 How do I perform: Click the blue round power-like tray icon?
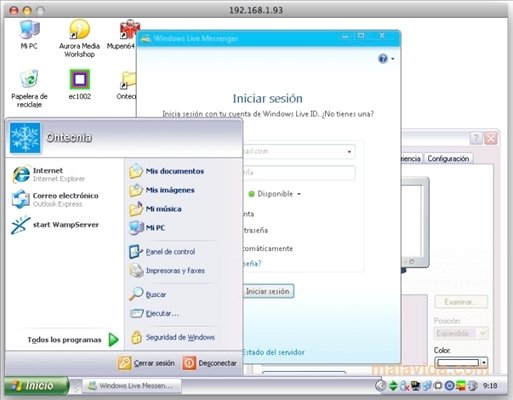click(450, 386)
